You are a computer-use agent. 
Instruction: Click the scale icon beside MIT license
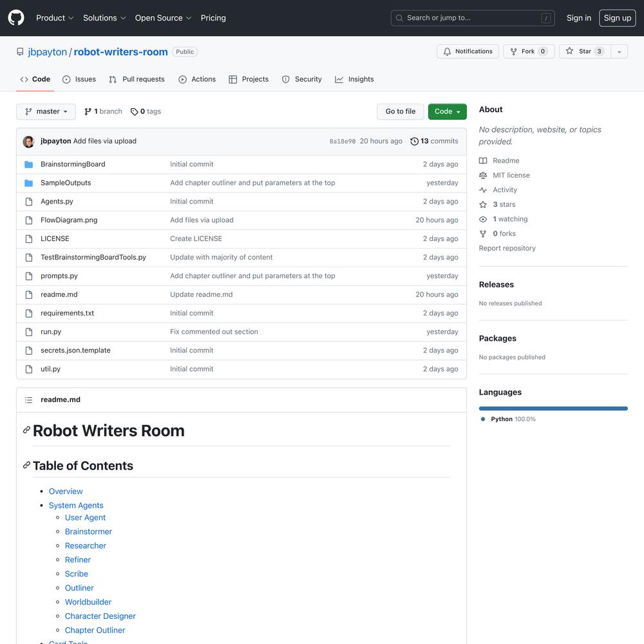[x=483, y=175]
